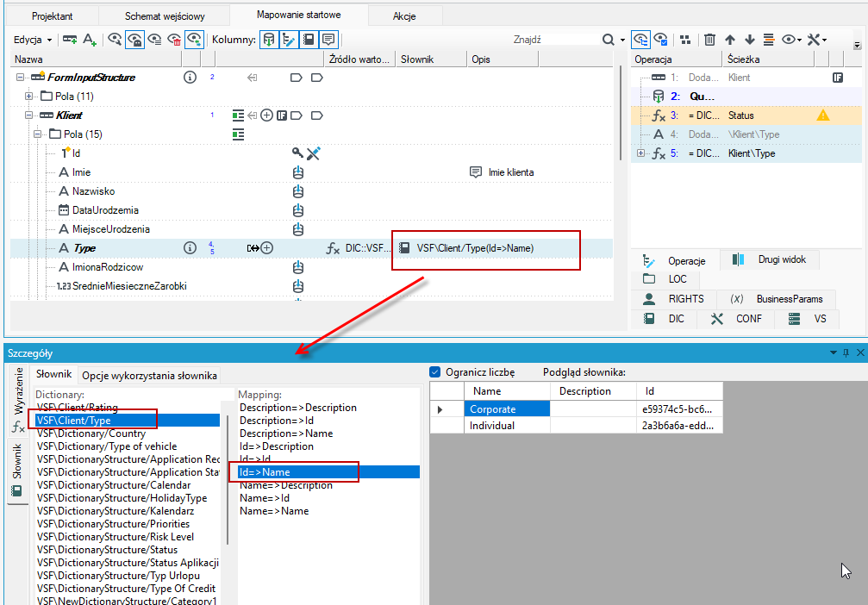Open the DIC dictionary panel button
This screenshot has width=868, height=605.
[665, 319]
